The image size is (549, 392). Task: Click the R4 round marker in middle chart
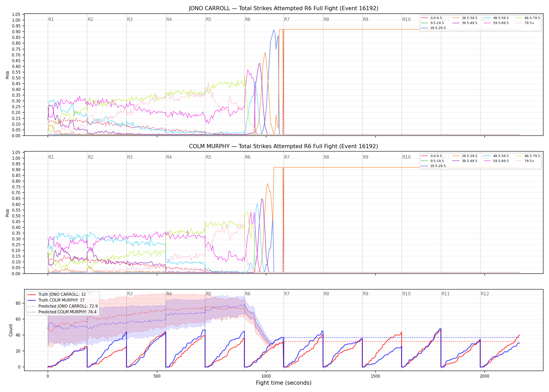pyautogui.click(x=169, y=157)
